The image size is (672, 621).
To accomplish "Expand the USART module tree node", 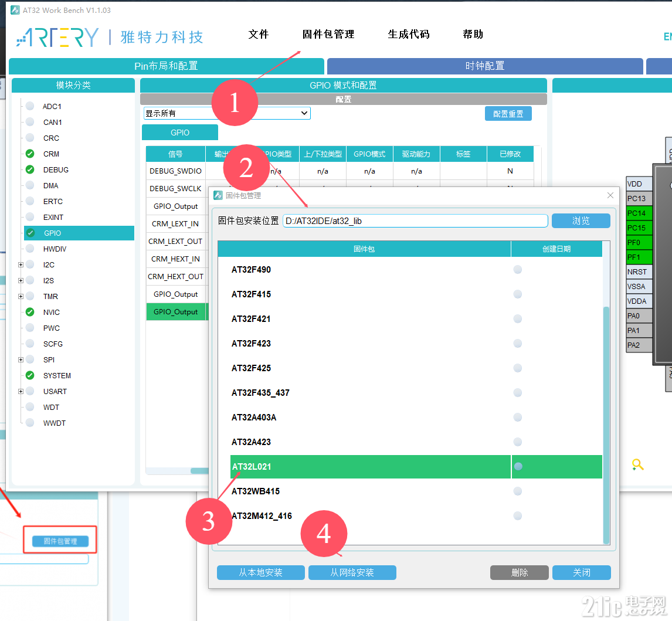I will coord(21,391).
